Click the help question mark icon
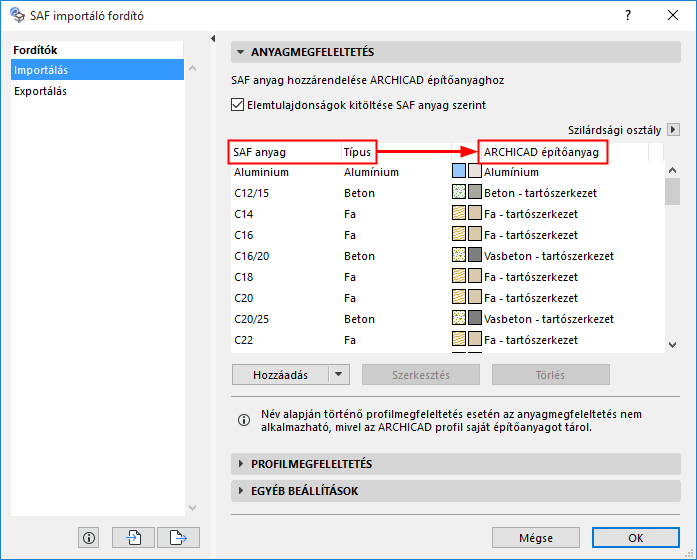 pyautogui.click(x=628, y=16)
